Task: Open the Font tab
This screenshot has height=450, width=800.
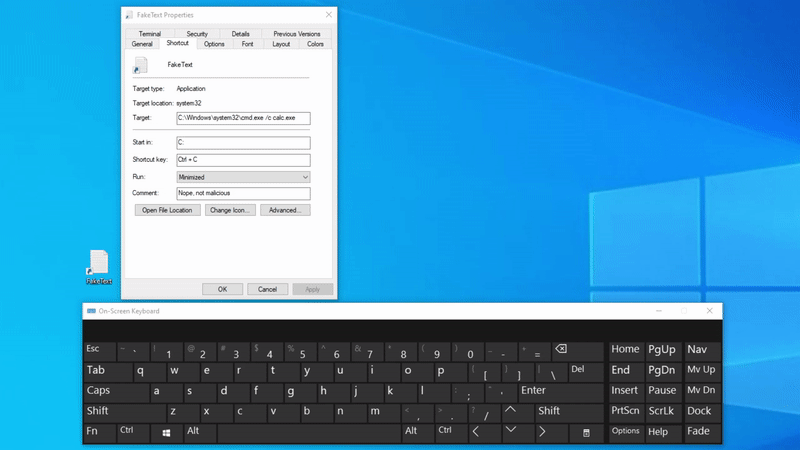Action: tap(247, 44)
